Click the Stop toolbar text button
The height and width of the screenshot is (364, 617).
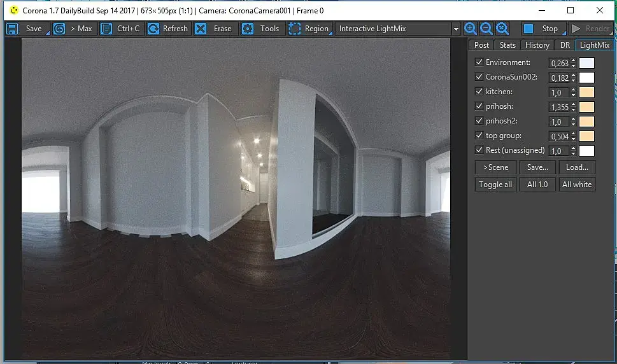point(550,29)
